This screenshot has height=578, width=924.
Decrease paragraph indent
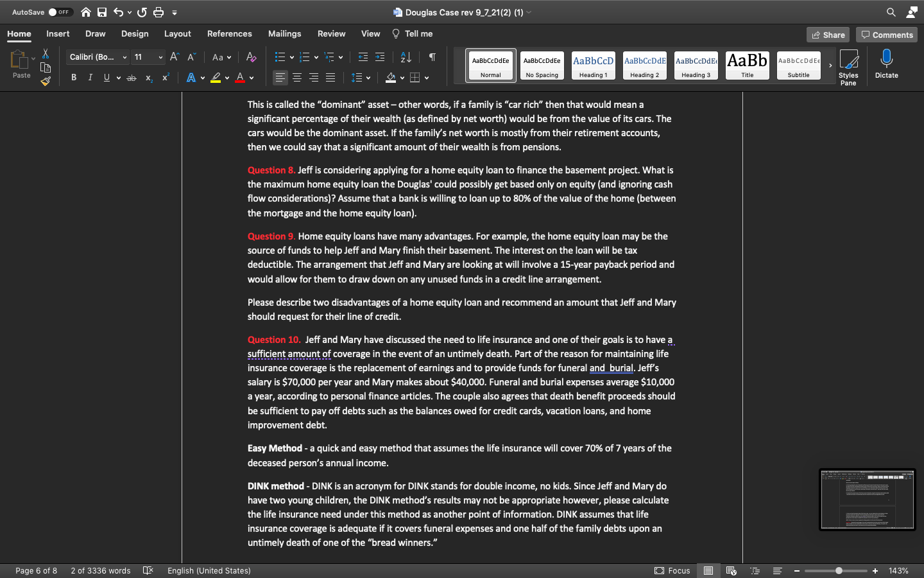pos(363,57)
